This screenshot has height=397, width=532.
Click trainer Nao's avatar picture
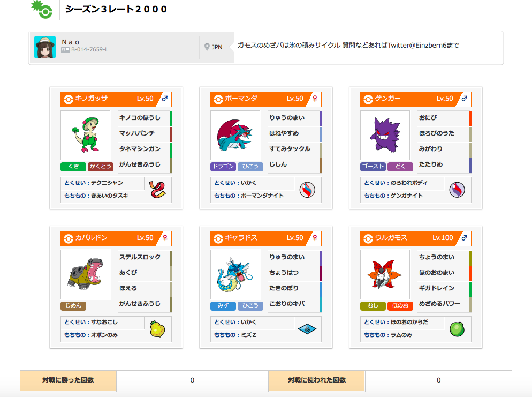click(45, 47)
